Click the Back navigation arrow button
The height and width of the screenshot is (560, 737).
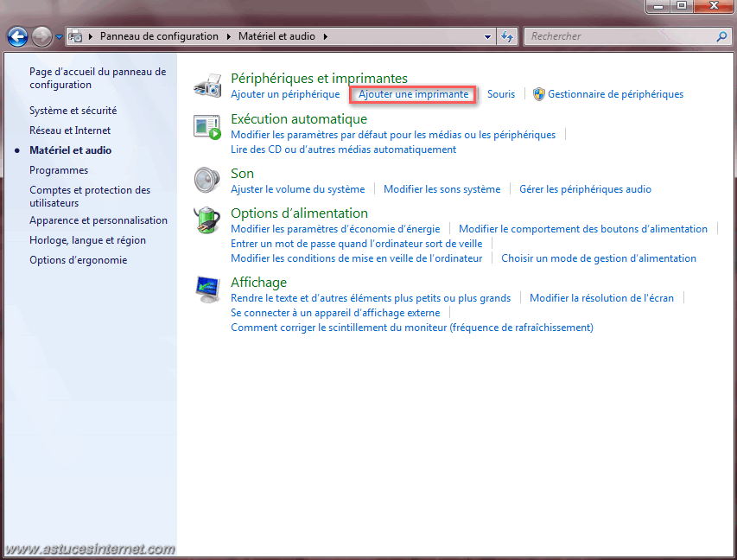[17, 36]
